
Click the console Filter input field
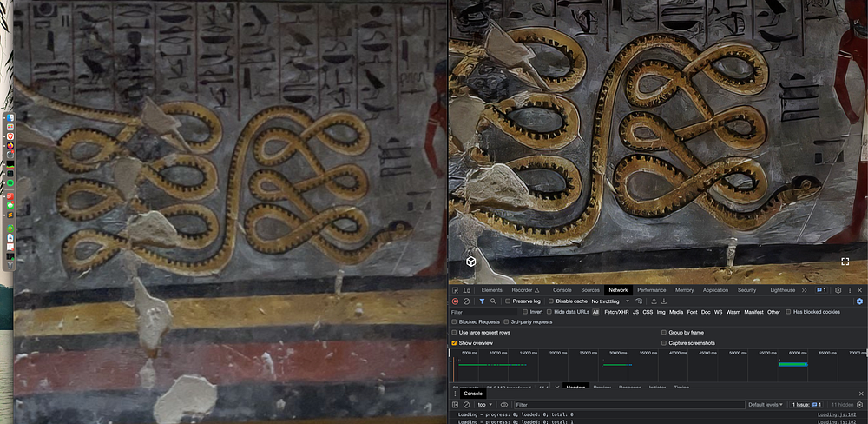point(629,405)
